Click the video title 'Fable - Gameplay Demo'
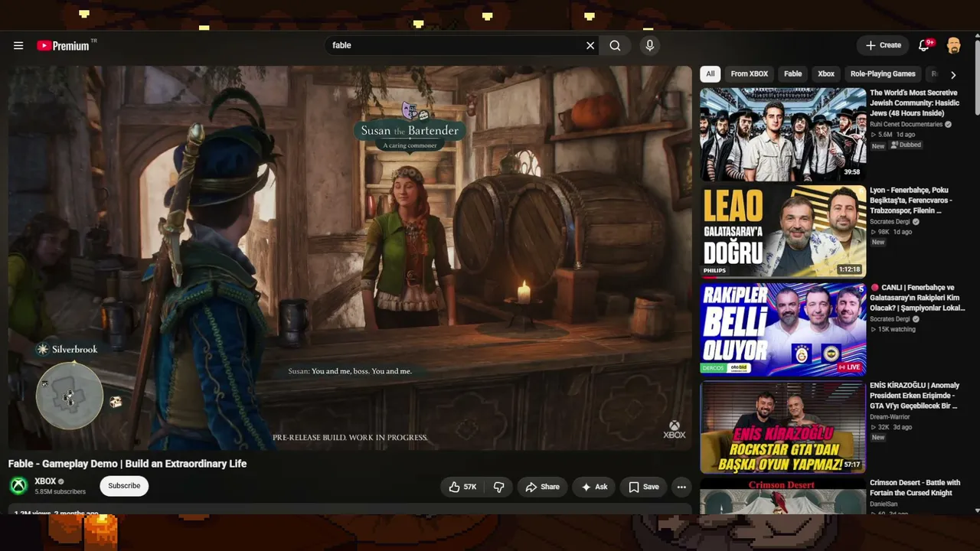Image resolution: width=980 pixels, height=551 pixels. (127, 464)
